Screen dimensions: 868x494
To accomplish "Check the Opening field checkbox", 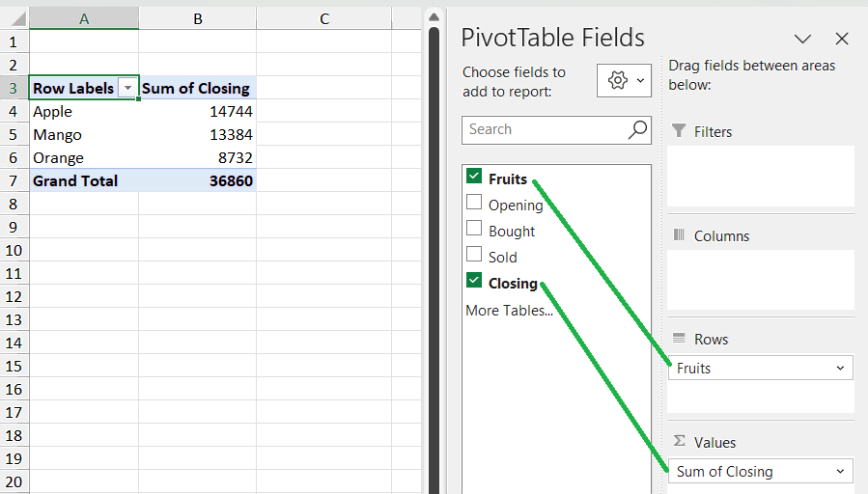I will [474, 202].
